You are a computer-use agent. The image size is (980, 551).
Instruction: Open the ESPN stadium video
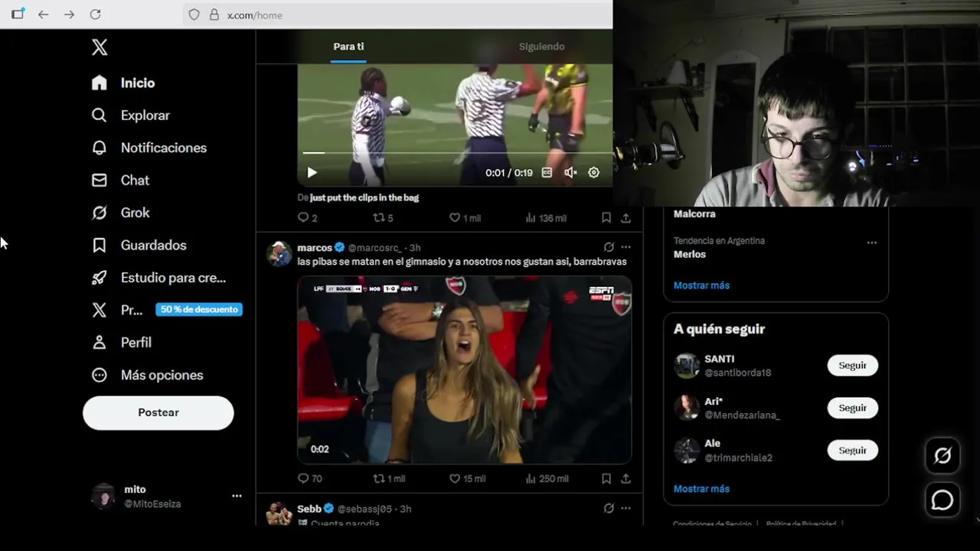465,370
